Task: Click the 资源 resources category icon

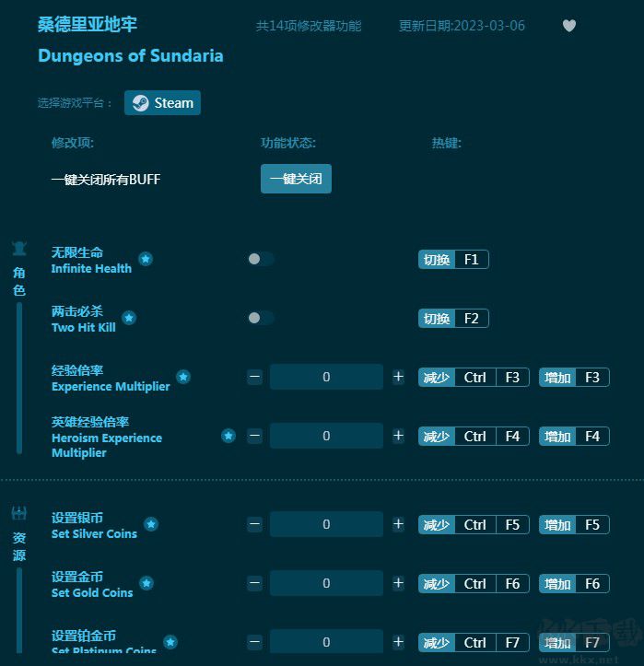Action: point(19,513)
